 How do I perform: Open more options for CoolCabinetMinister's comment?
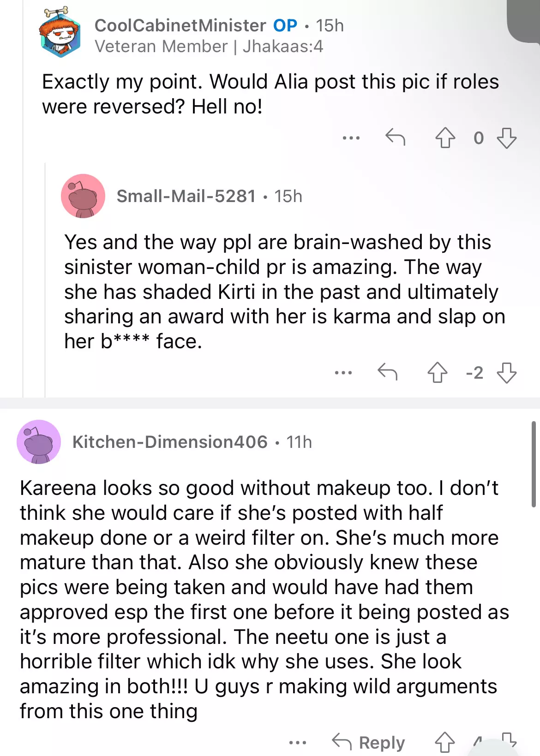coord(351,138)
